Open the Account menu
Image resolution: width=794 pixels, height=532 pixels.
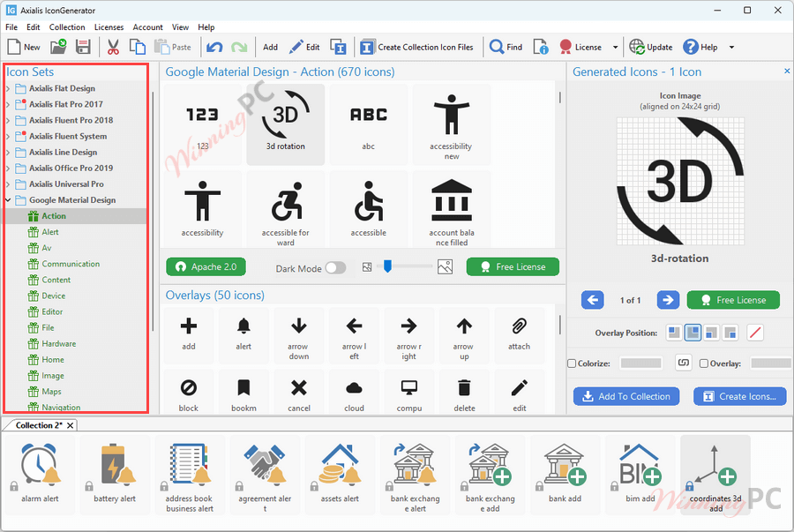(x=148, y=27)
